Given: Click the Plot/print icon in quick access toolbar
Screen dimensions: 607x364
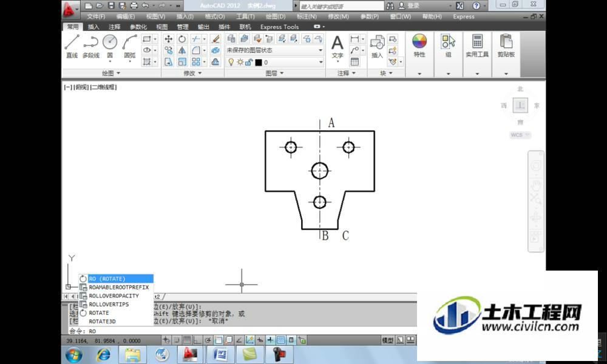Looking at the screenshot, I should coord(134,5).
